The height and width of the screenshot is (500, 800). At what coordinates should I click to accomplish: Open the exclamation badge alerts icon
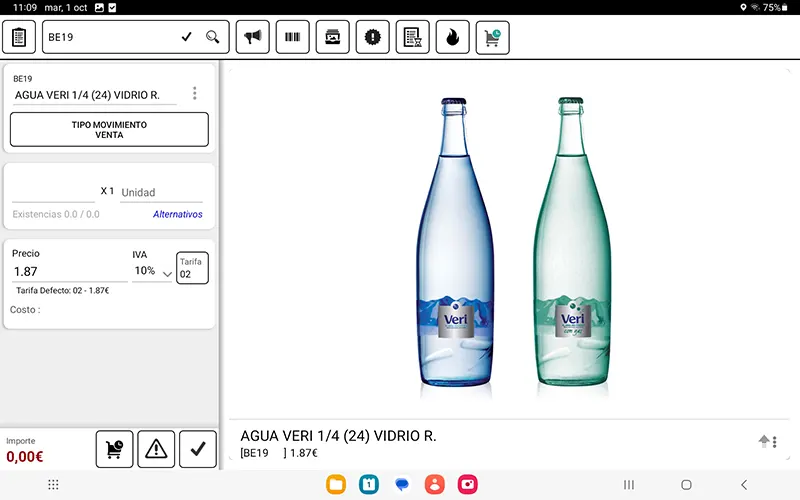pos(372,37)
